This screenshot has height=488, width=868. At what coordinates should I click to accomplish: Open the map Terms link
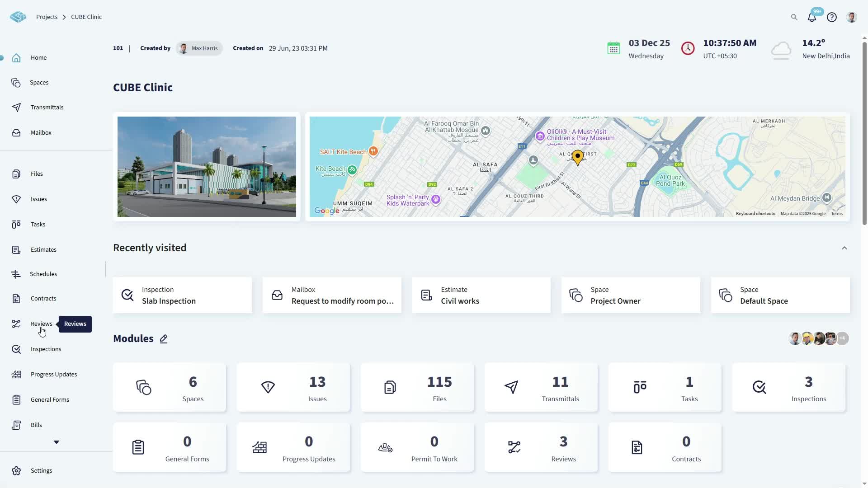click(x=837, y=214)
